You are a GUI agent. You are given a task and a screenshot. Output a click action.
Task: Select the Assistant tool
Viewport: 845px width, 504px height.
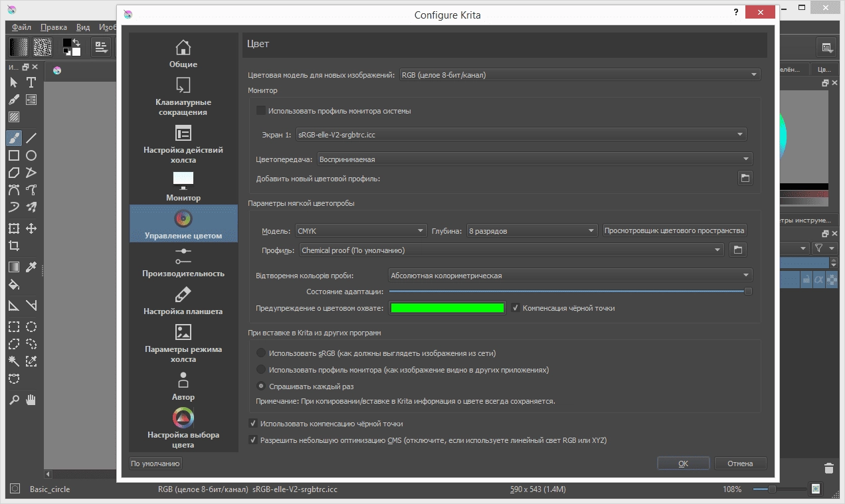(13, 305)
